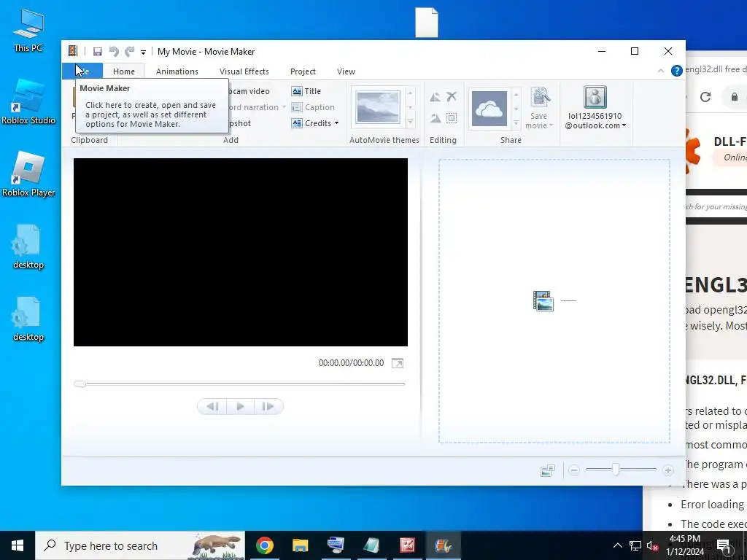Click the Select all icon in Editing group
This screenshot has height=560, width=747.
tap(452, 117)
